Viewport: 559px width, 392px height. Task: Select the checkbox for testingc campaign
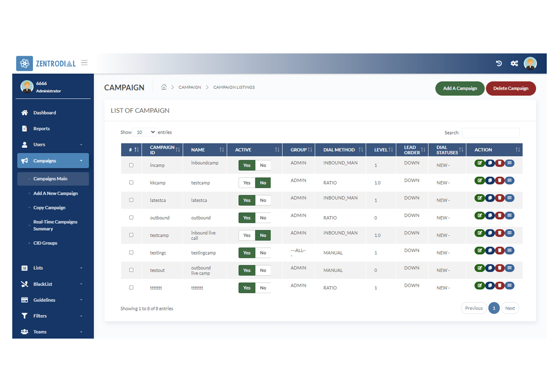(x=131, y=252)
